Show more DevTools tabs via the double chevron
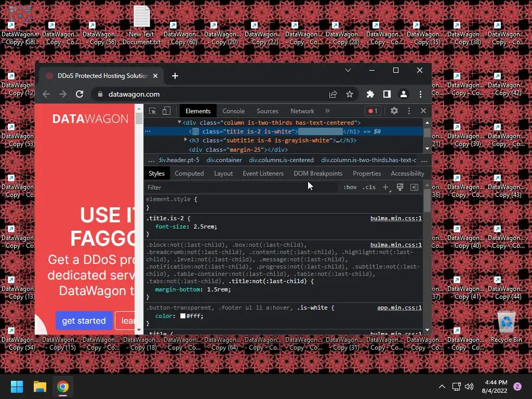The height and width of the screenshot is (399, 532). pos(327,111)
